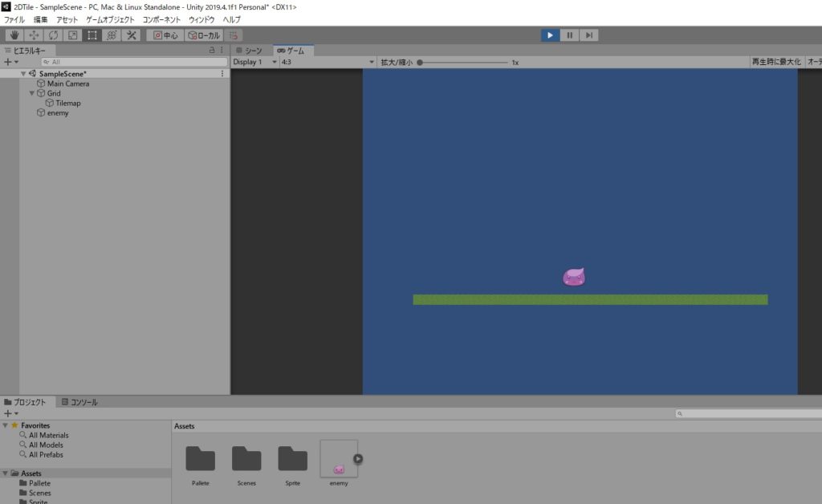
Task: Click the Assets breadcrumb label
Action: (x=184, y=426)
